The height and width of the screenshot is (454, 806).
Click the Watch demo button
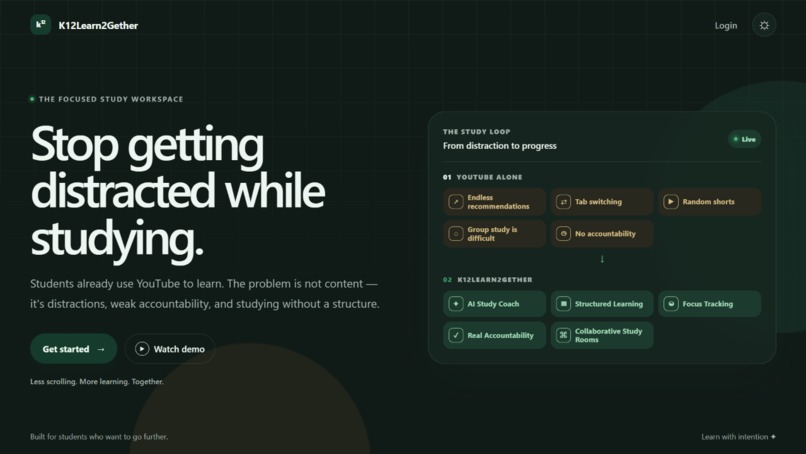pos(170,349)
